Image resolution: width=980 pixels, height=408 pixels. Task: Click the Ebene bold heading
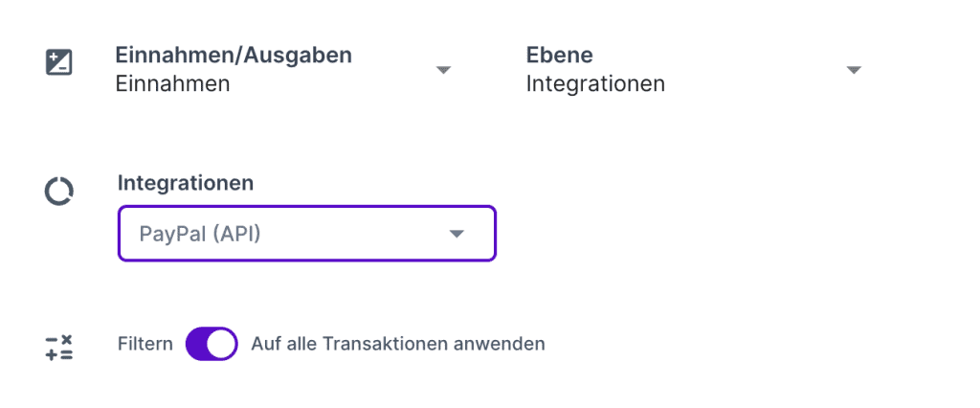click(560, 56)
